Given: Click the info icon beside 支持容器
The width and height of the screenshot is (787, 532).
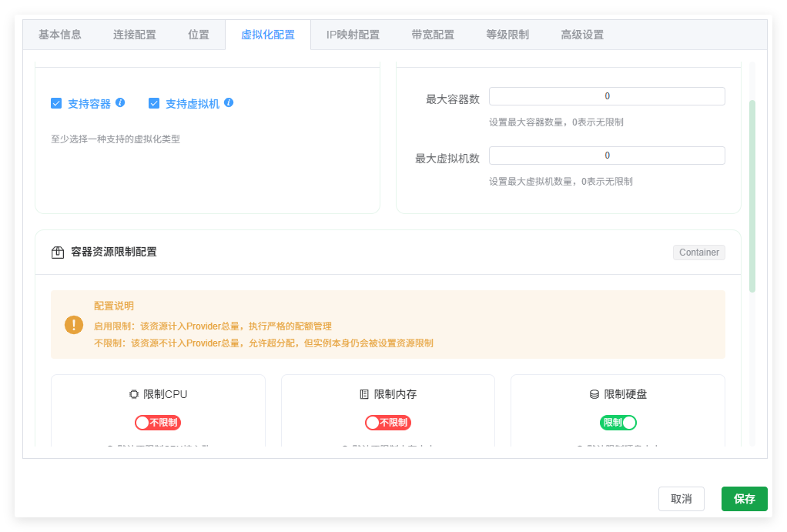Looking at the screenshot, I should point(119,102).
